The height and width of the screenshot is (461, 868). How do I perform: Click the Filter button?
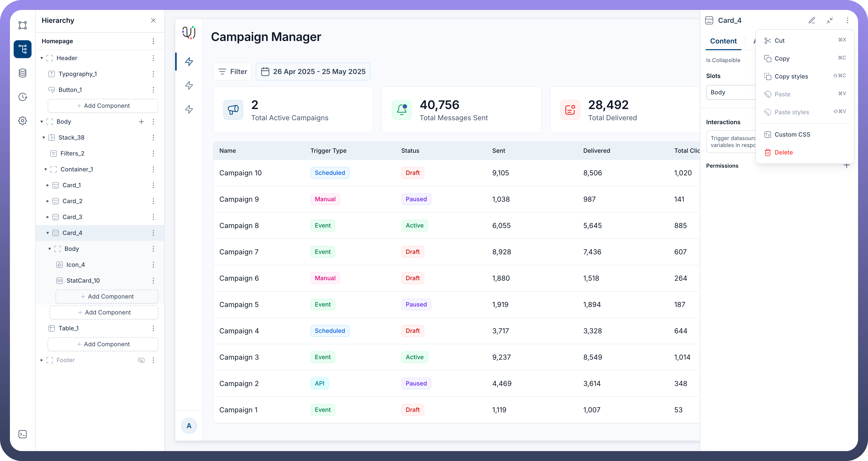(x=233, y=72)
